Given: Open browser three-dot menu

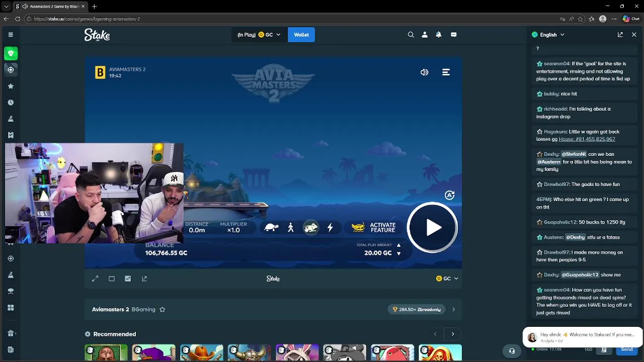Looking at the screenshot, I should click(x=614, y=19).
